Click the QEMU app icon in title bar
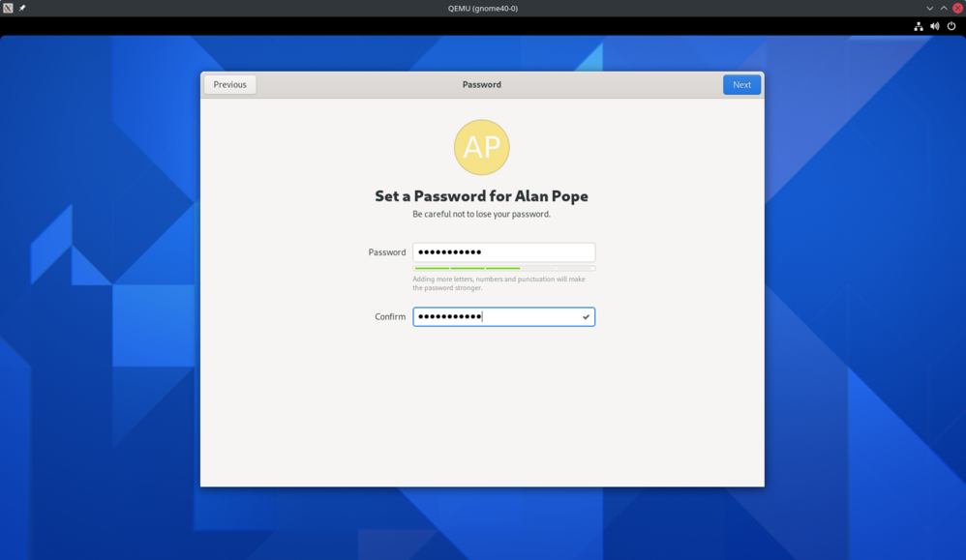 tap(8, 8)
